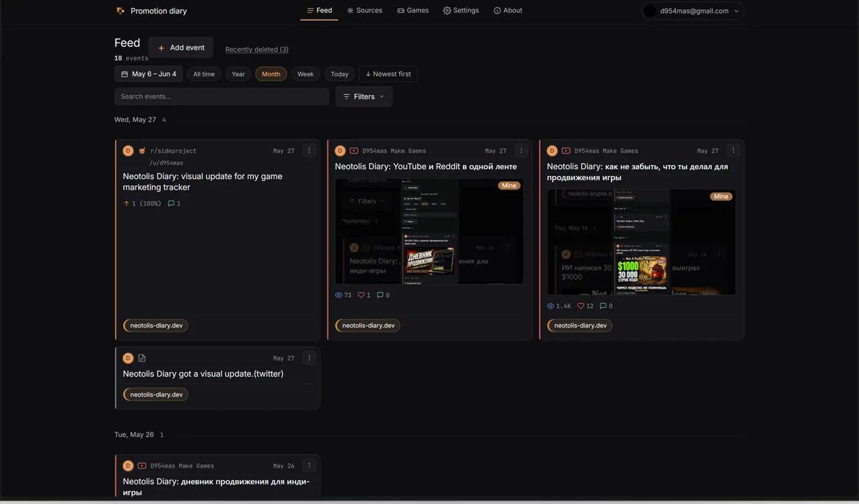This screenshot has width=859, height=504.
Task: Click the heart icon showing 1 like
Action: pyautogui.click(x=361, y=296)
